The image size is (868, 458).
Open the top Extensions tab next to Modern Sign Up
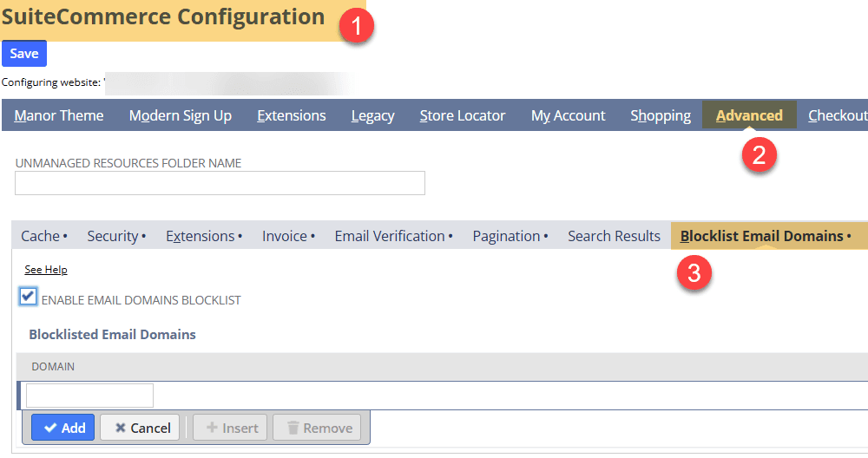(x=291, y=115)
